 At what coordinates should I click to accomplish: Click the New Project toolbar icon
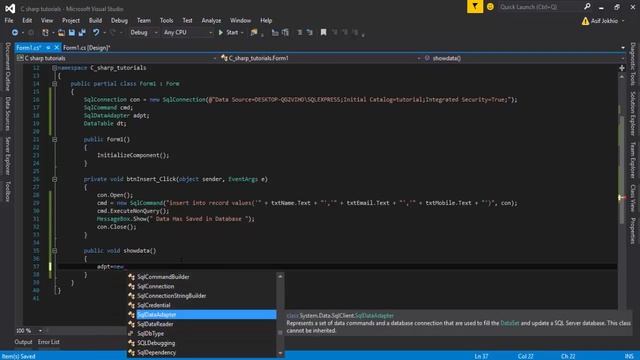(45, 32)
